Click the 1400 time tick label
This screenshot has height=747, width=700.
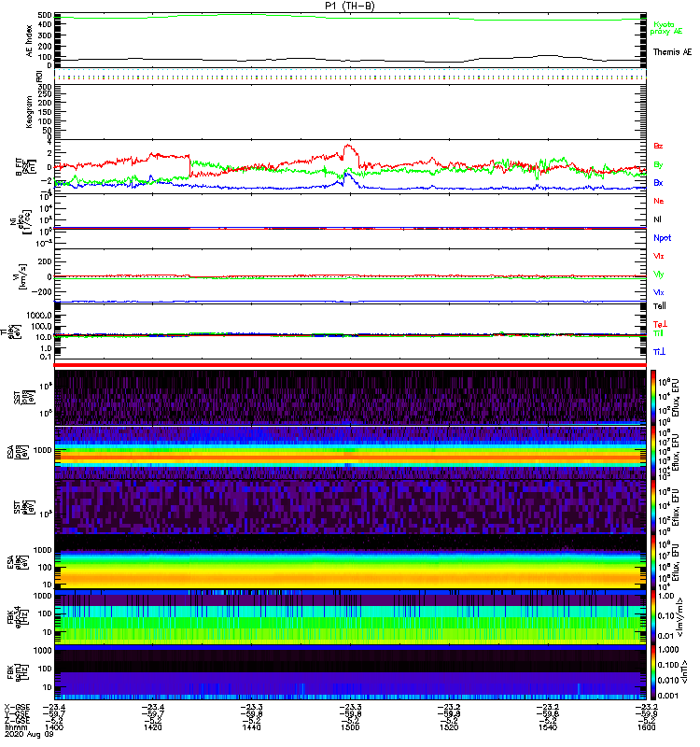click(54, 727)
